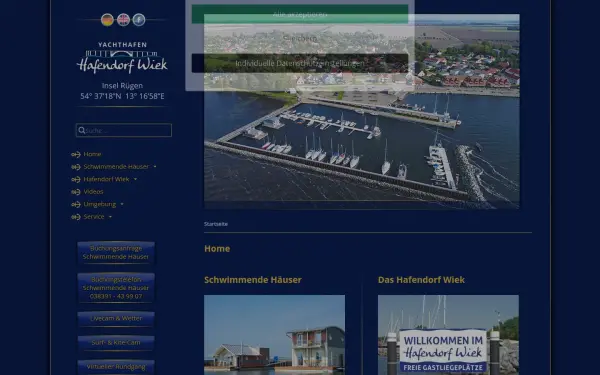Click the floating houses photo thumbnail

tap(274, 335)
